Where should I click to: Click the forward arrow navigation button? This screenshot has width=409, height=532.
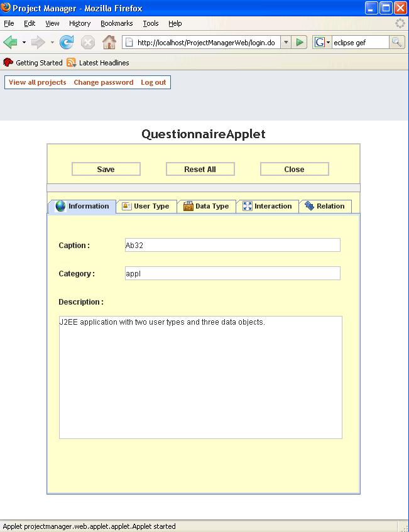tap(38, 43)
